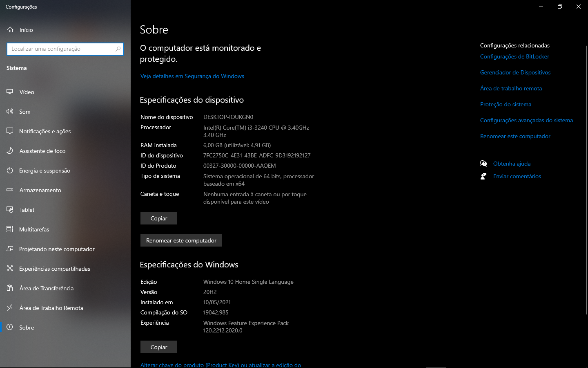Click Windows 10 Home Single Language text

[x=248, y=282]
